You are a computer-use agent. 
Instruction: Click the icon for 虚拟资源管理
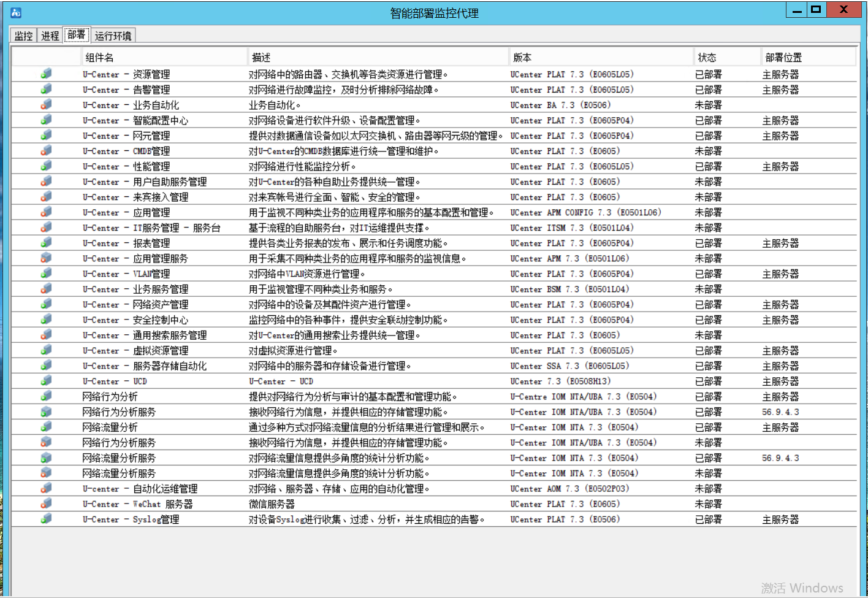click(47, 350)
